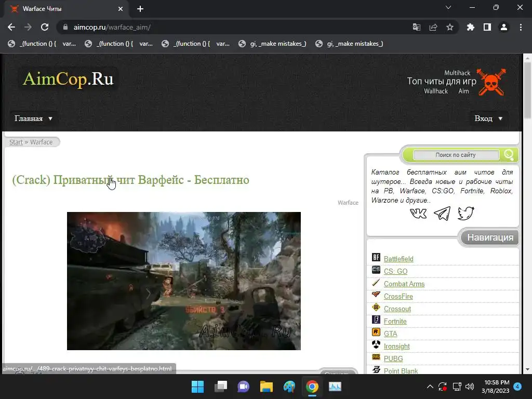Open the tab search chevron
Viewport: 532px width, 399px height.
tap(448, 7)
